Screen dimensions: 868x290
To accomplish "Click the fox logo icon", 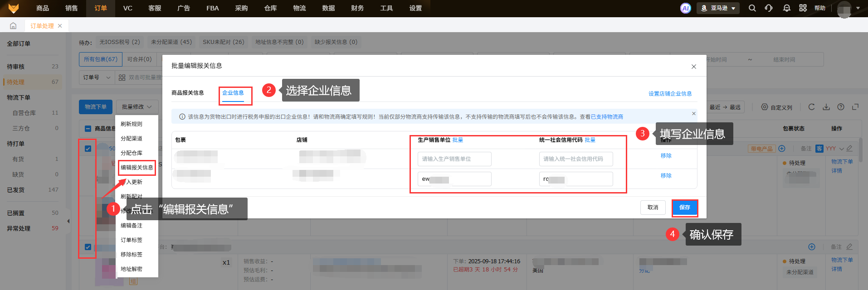I will [14, 8].
